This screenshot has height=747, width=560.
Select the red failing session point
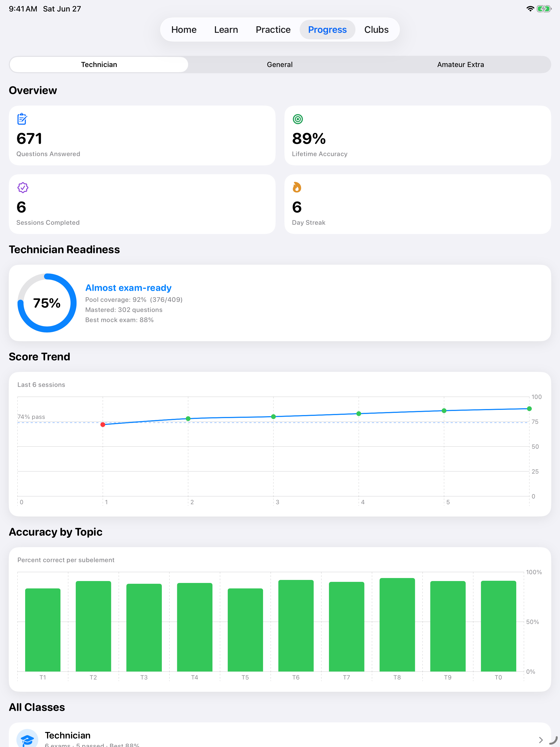pyautogui.click(x=103, y=424)
